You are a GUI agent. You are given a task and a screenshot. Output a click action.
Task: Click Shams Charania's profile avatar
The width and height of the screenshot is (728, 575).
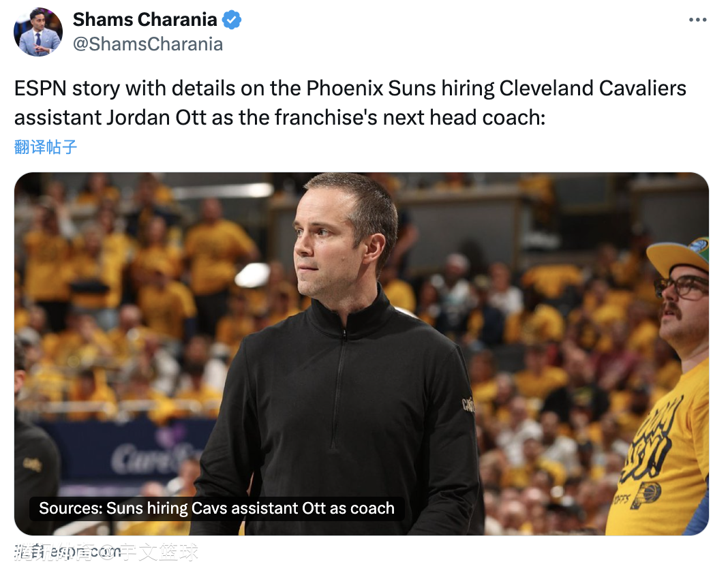[x=38, y=32]
